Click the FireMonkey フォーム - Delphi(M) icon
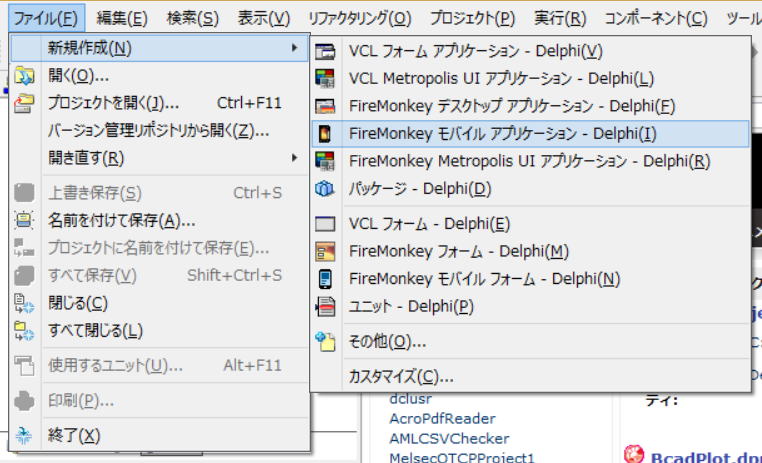 click(325, 251)
